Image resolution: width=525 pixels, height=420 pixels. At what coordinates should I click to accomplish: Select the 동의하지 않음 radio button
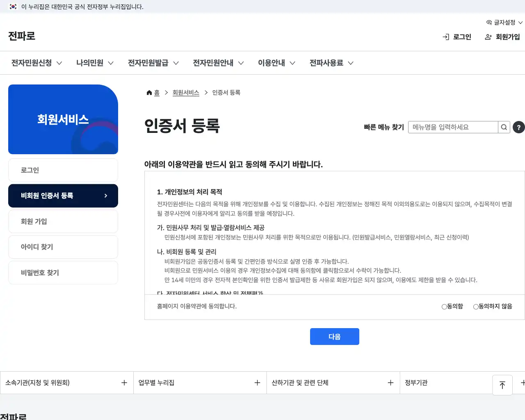(x=476, y=307)
